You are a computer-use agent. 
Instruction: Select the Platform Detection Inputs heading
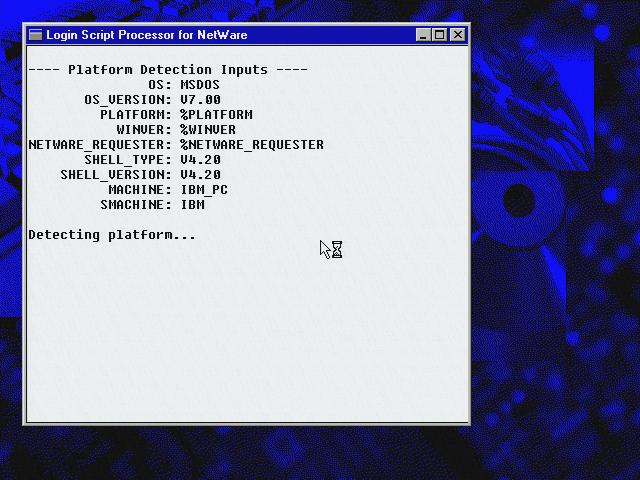click(168, 70)
